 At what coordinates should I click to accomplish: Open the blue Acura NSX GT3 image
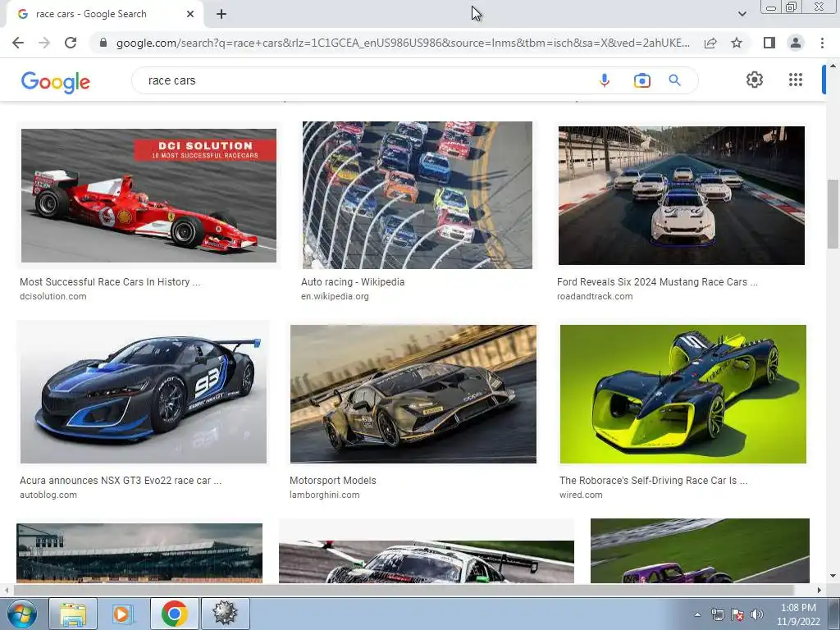pyautogui.click(x=143, y=392)
